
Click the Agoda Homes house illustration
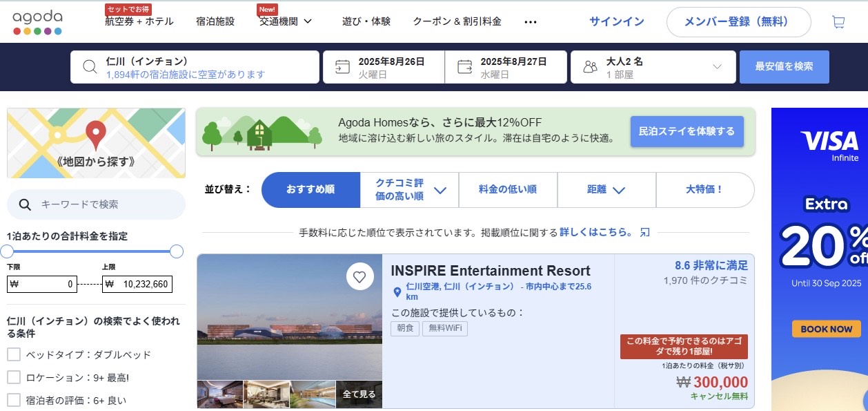(x=260, y=134)
